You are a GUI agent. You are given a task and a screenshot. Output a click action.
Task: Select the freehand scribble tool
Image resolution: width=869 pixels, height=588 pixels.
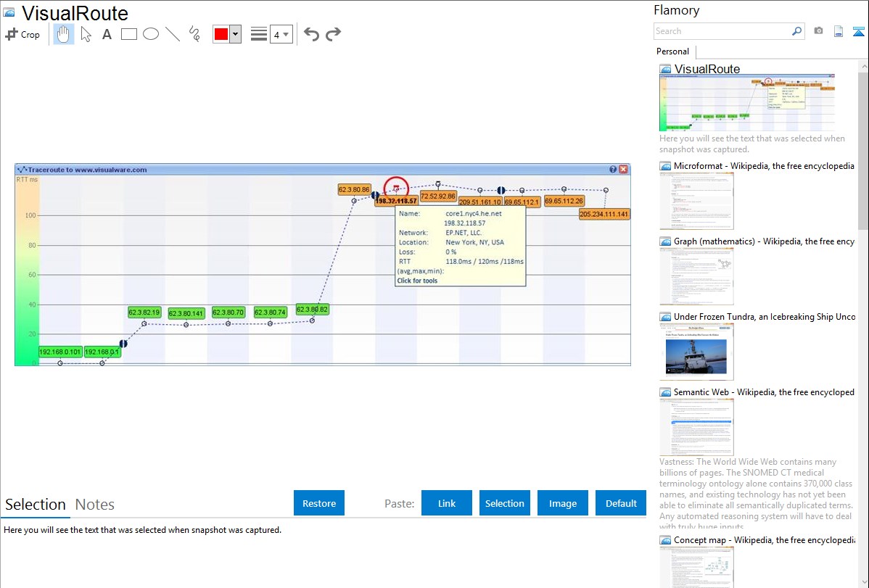point(194,34)
